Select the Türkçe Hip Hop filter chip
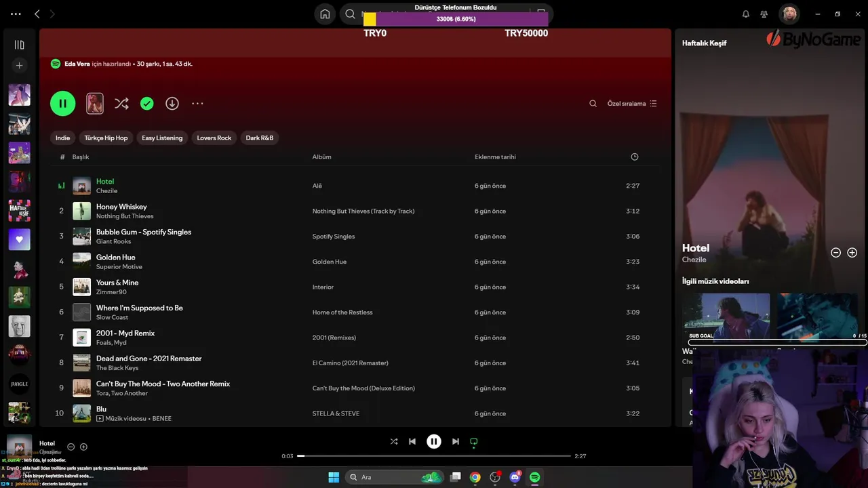The height and width of the screenshot is (488, 868). tap(106, 138)
